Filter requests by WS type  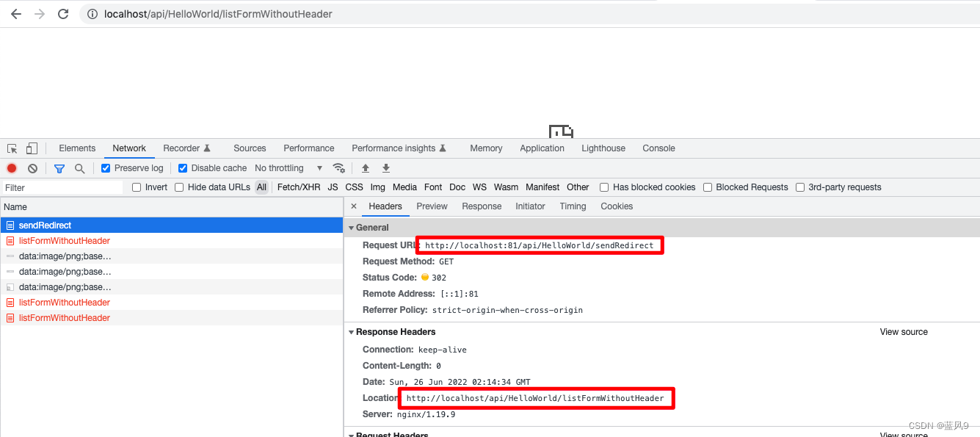click(x=479, y=187)
